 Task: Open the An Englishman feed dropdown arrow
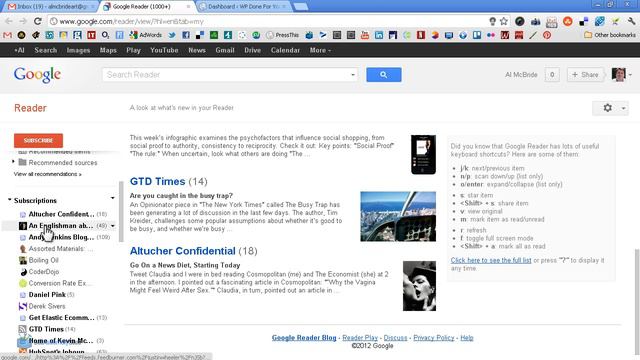pos(113,226)
